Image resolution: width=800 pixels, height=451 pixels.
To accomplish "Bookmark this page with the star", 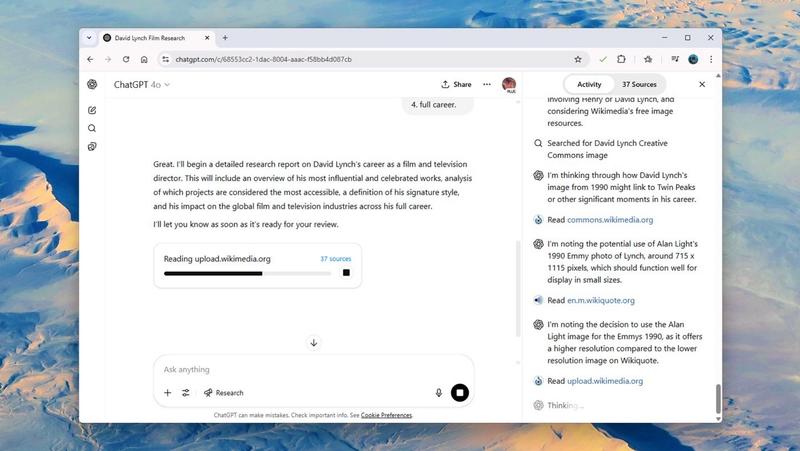I will [578, 59].
